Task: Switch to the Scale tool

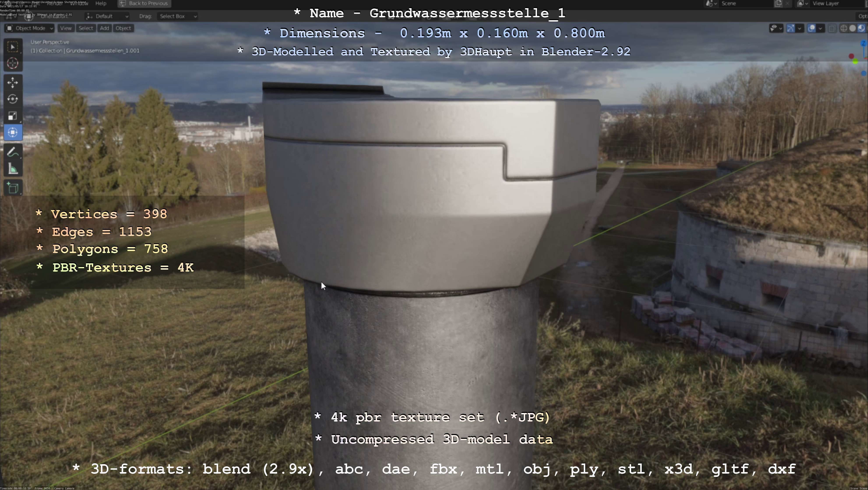Action: (x=13, y=116)
